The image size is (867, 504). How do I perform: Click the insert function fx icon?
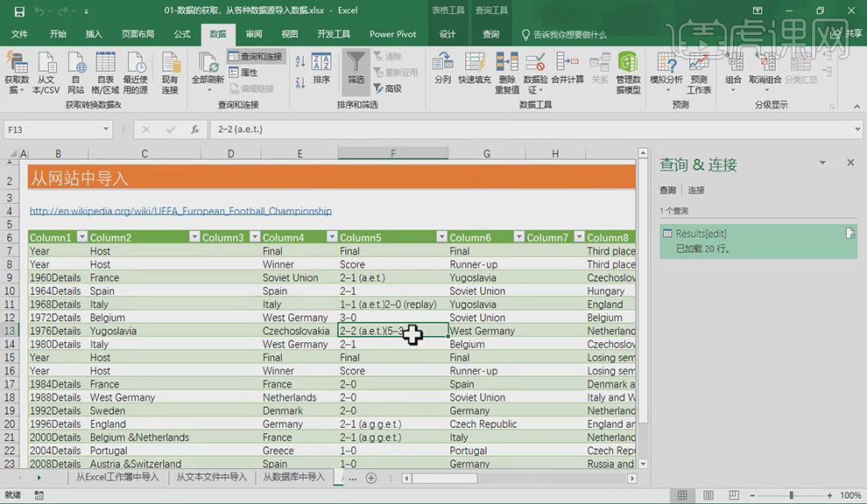195,129
